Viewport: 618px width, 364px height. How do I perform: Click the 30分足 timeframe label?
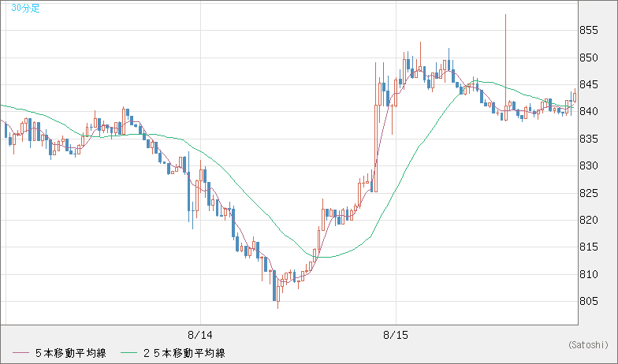(25, 8)
